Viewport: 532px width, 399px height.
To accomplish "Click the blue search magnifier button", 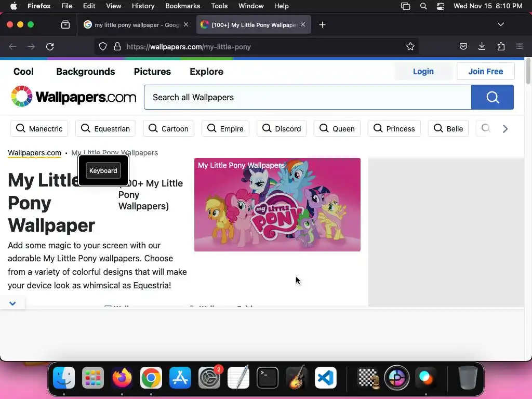I will 493,97.
